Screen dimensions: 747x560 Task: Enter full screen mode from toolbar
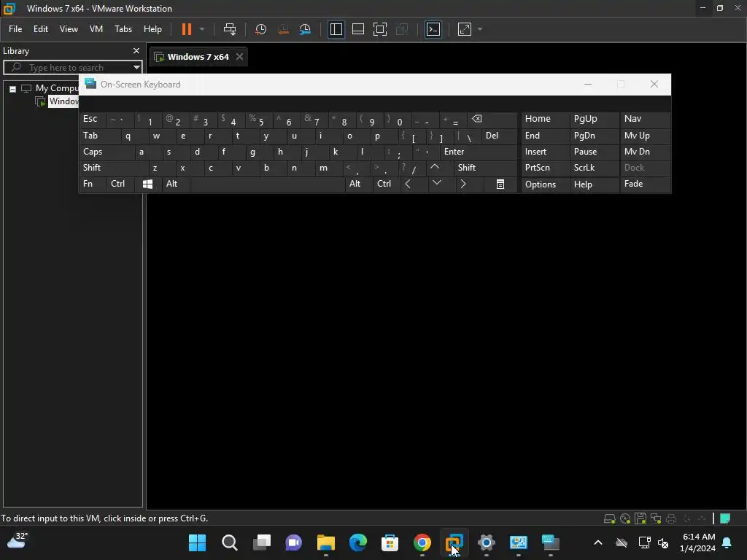coord(379,29)
